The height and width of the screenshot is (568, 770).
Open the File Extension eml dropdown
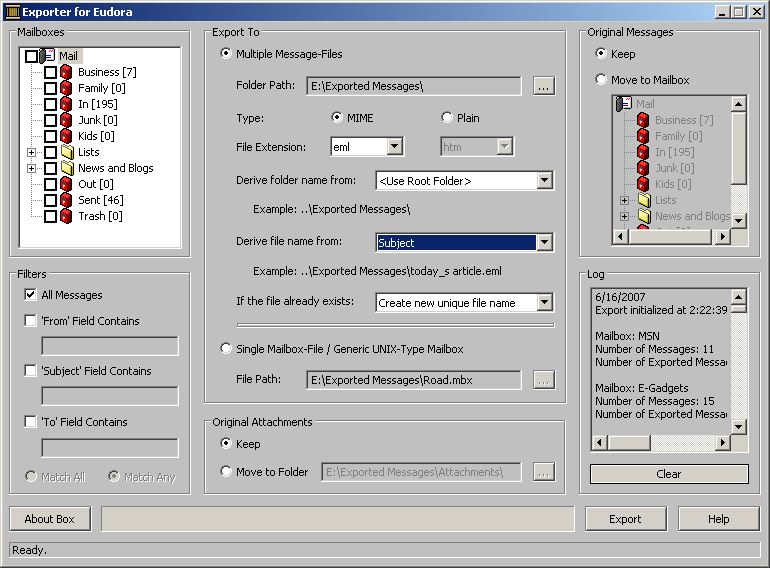tap(394, 147)
